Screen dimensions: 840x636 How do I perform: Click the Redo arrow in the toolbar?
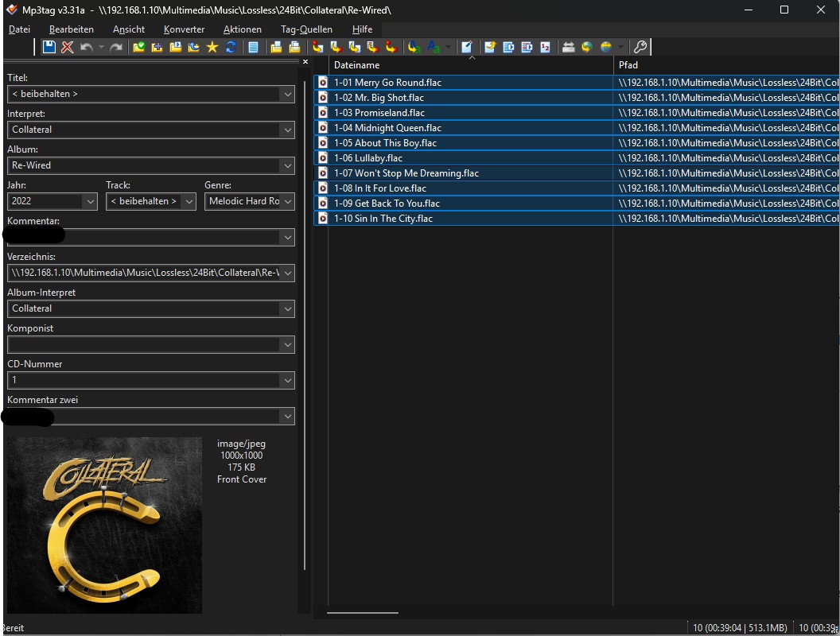[x=115, y=47]
